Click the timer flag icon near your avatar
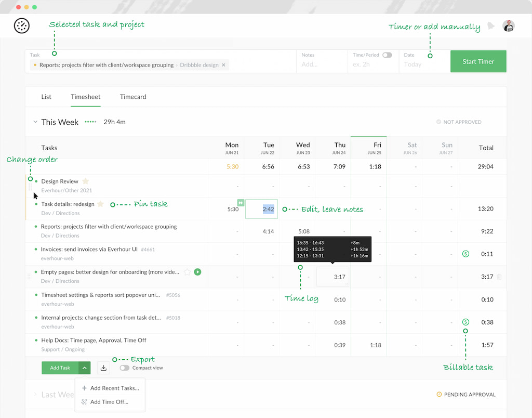 point(491,26)
